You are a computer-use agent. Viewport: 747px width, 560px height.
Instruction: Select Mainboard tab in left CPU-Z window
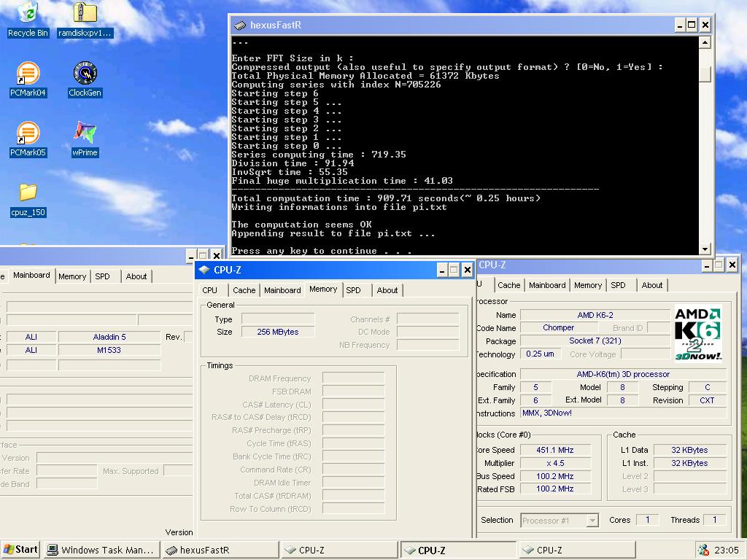tap(31, 275)
